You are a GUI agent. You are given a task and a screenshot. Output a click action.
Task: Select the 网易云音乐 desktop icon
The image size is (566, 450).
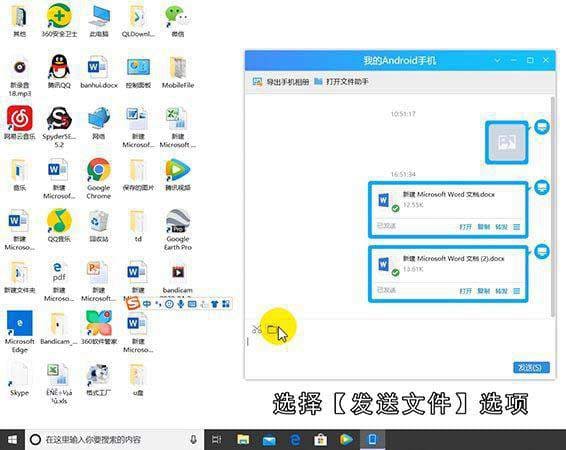(x=19, y=123)
